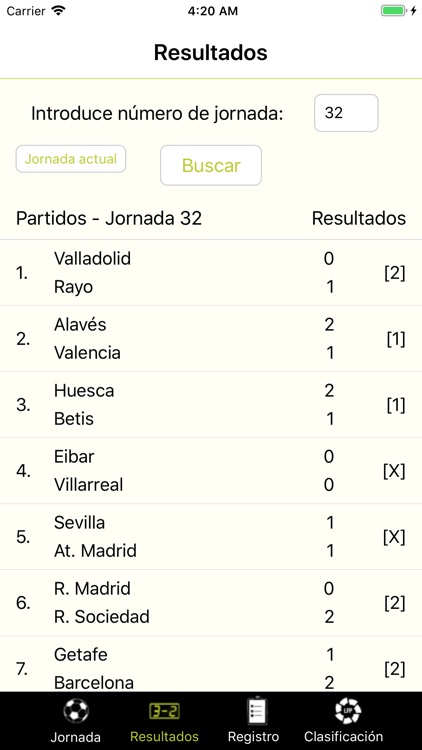Select the Valladolid vs Rayo match row

coord(211,273)
